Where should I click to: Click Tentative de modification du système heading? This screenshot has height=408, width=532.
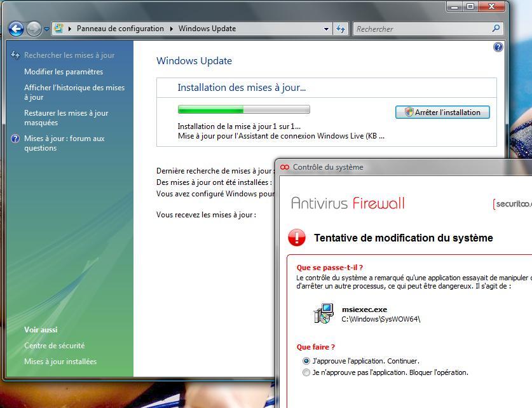pyautogui.click(x=404, y=238)
